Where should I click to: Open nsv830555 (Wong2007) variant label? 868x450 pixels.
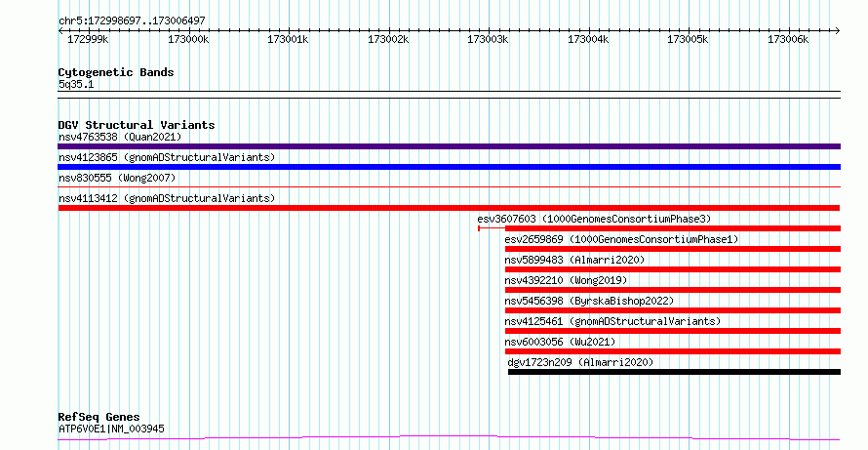[x=117, y=178]
